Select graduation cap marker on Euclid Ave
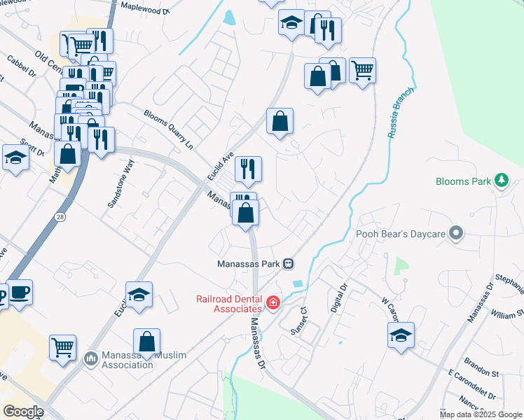 coord(139,297)
